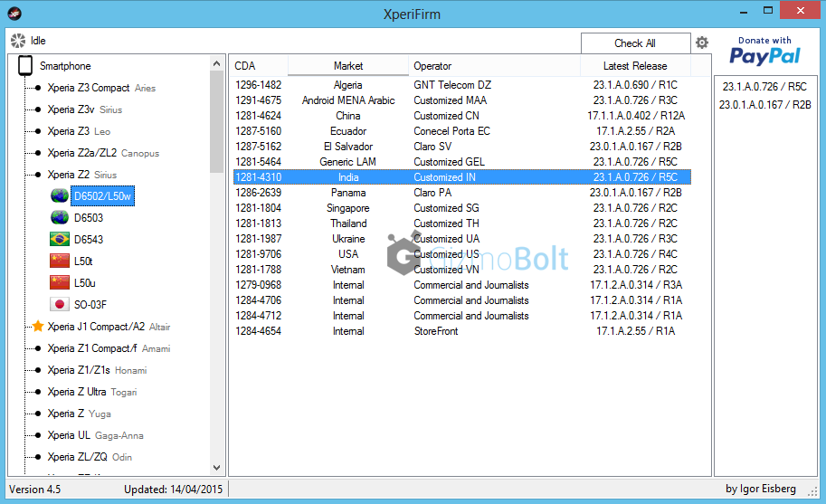
Task: Select the SO-03F model
Action: (90, 304)
